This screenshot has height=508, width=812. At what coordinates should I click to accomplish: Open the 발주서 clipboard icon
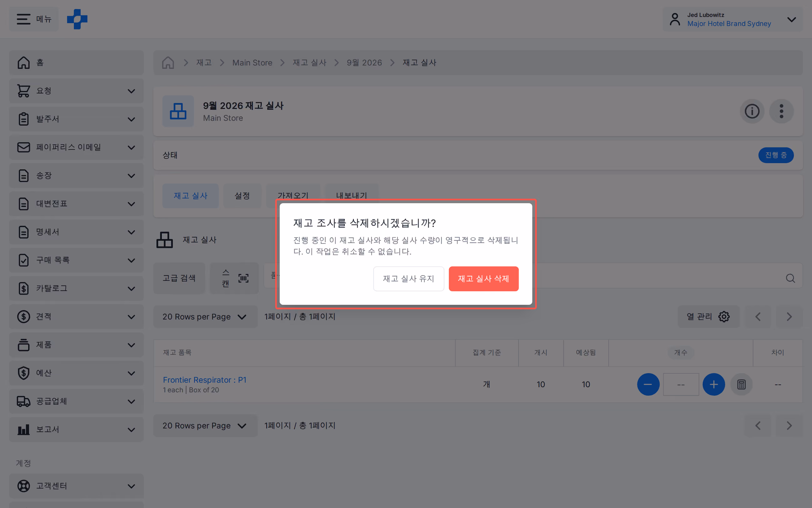click(x=23, y=119)
